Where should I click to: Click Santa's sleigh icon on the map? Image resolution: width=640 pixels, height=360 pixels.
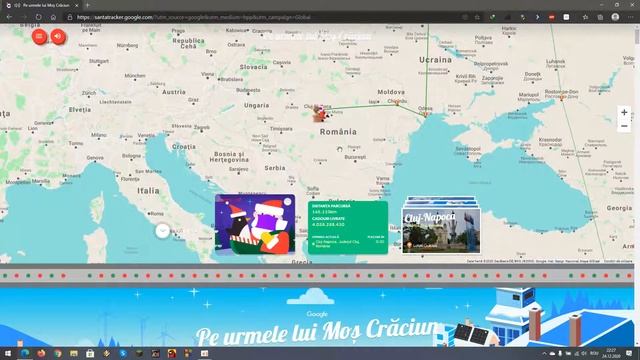(x=320, y=113)
